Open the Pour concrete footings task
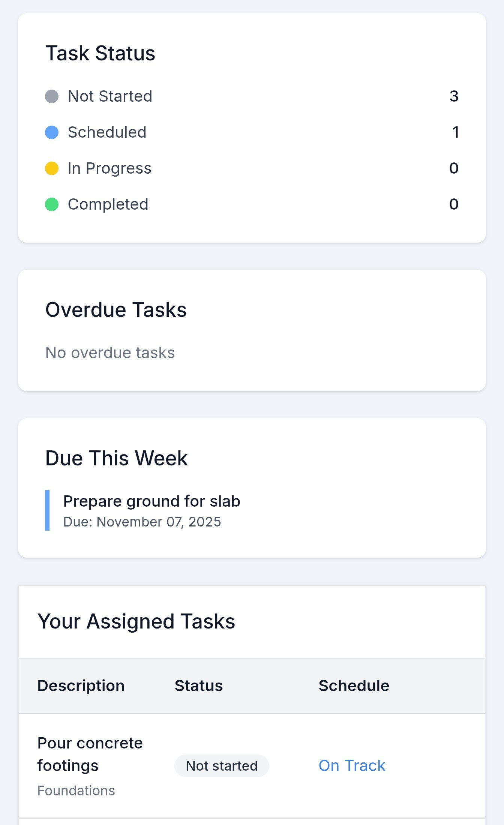 tap(90, 754)
